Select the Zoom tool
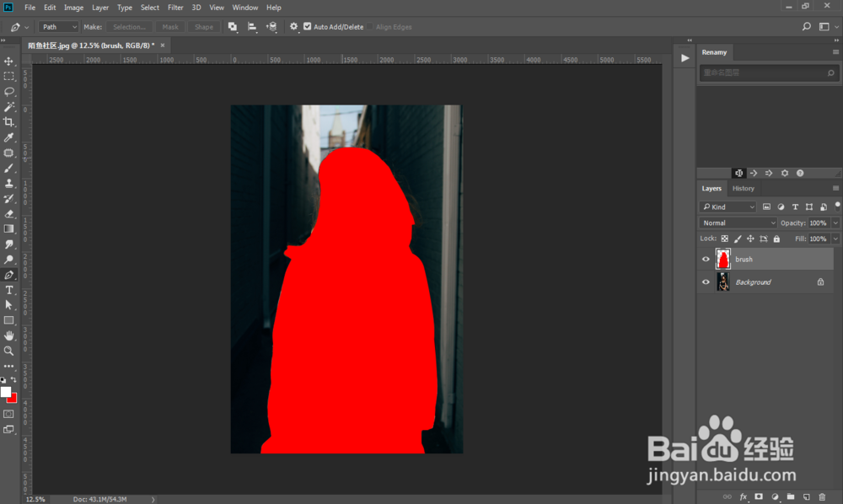The image size is (843, 504). 8,351
